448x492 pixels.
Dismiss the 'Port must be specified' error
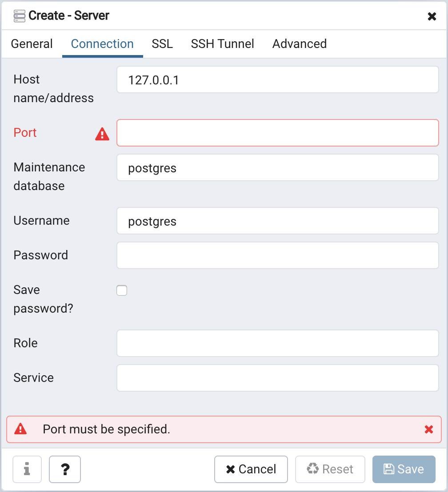click(429, 429)
